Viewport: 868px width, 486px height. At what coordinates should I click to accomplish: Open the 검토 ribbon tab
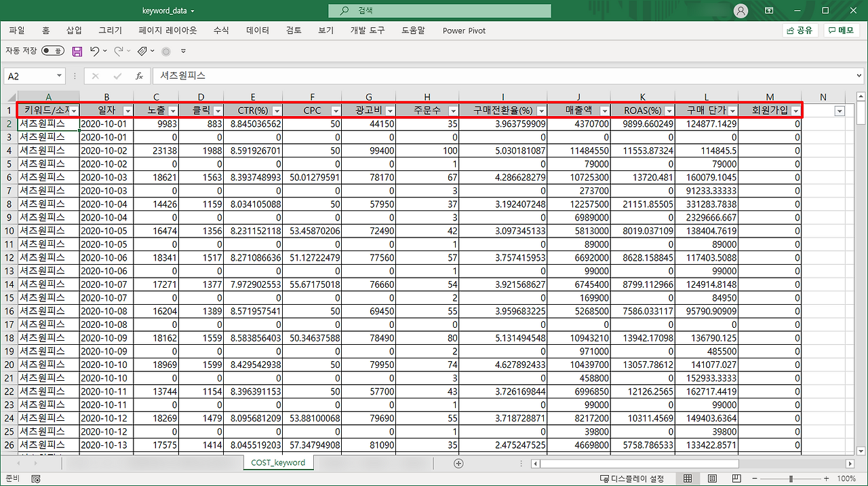pos(294,31)
